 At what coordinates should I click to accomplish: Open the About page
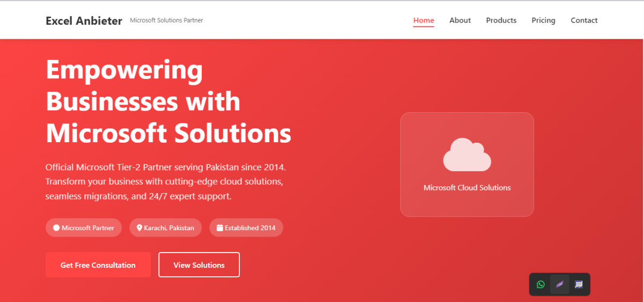[x=460, y=20]
